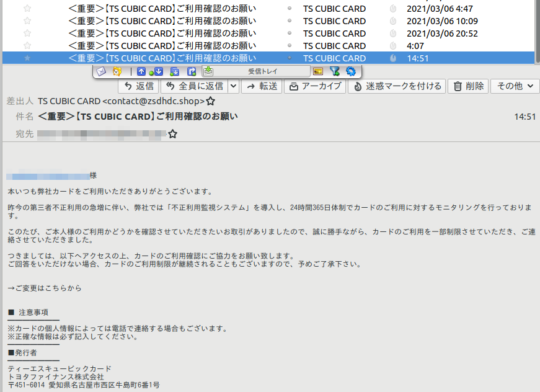Toggle read status dot for 4:07 message

(290, 45)
